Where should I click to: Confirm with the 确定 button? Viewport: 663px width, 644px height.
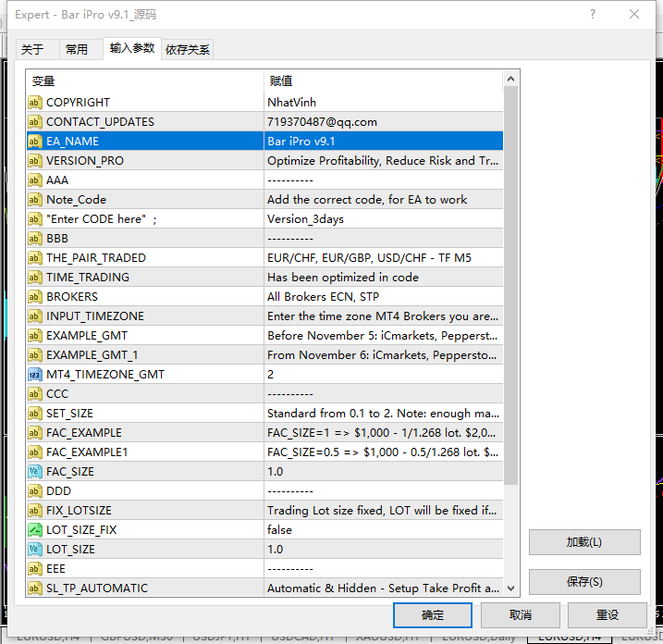[x=433, y=614]
